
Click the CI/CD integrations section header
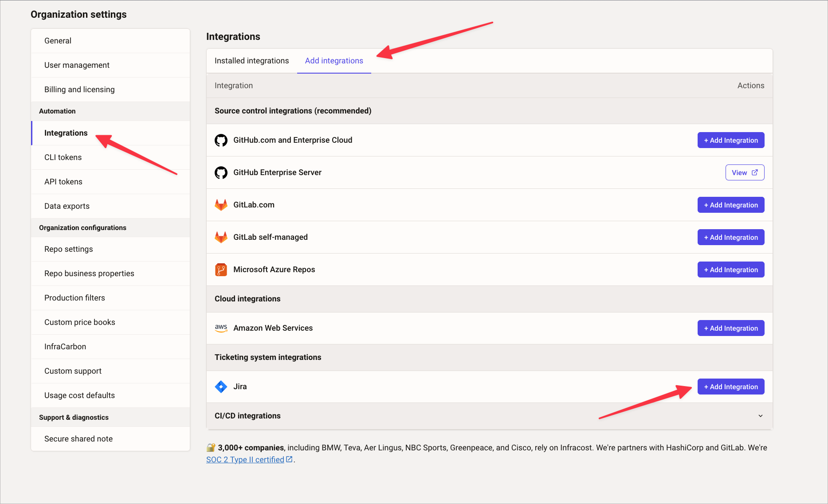click(x=490, y=416)
